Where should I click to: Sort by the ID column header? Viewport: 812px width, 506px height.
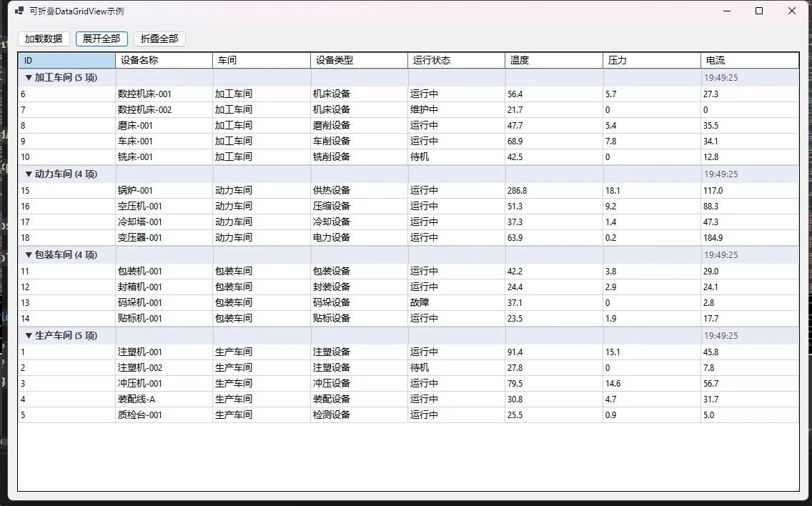66,61
